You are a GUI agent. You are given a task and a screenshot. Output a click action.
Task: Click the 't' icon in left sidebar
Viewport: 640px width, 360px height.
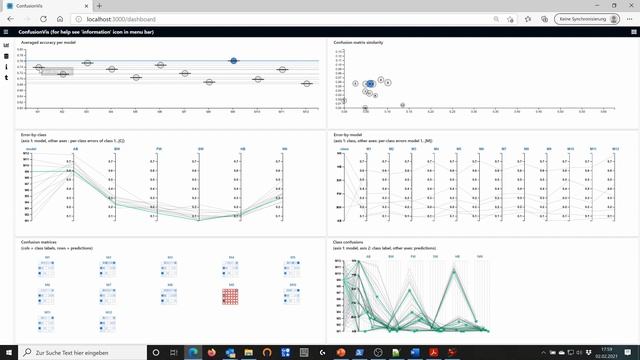tap(6, 77)
